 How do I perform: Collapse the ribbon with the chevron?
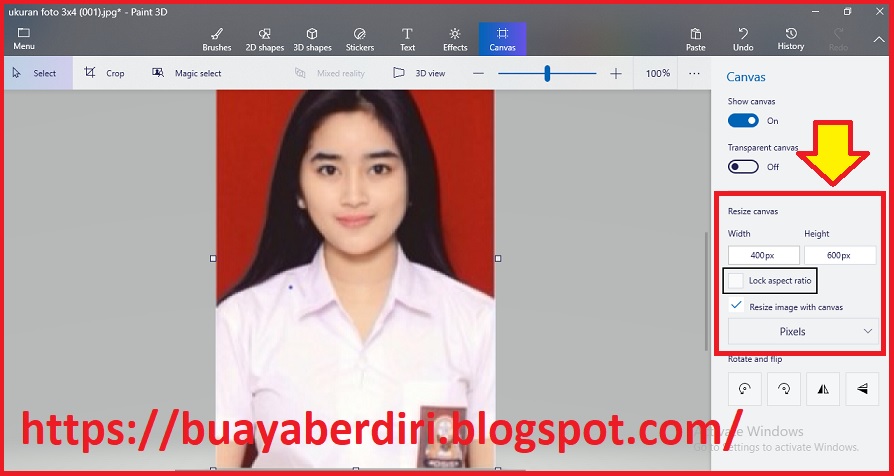[x=878, y=39]
